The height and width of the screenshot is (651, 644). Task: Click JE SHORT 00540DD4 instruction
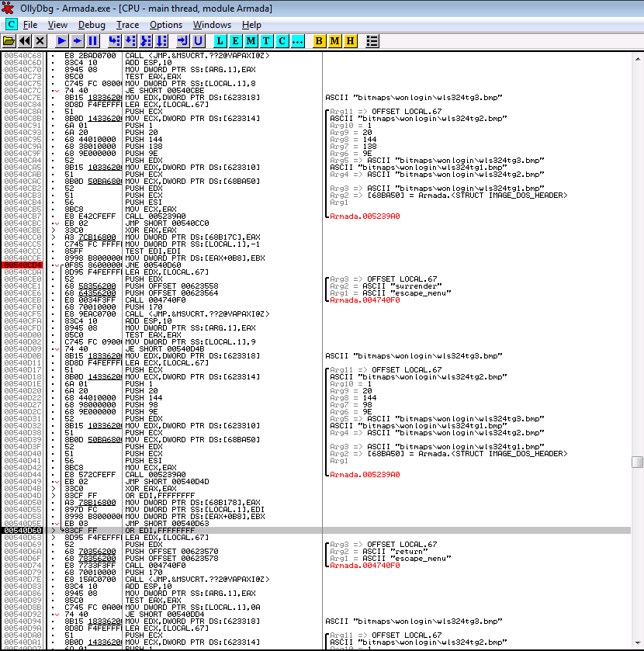(164, 614)
